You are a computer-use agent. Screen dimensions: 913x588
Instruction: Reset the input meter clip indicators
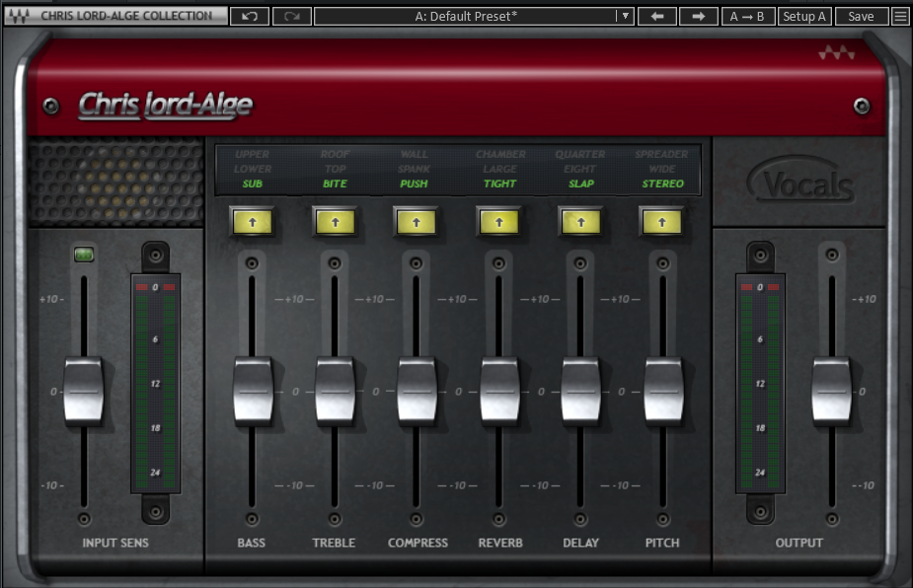(155, 287)
